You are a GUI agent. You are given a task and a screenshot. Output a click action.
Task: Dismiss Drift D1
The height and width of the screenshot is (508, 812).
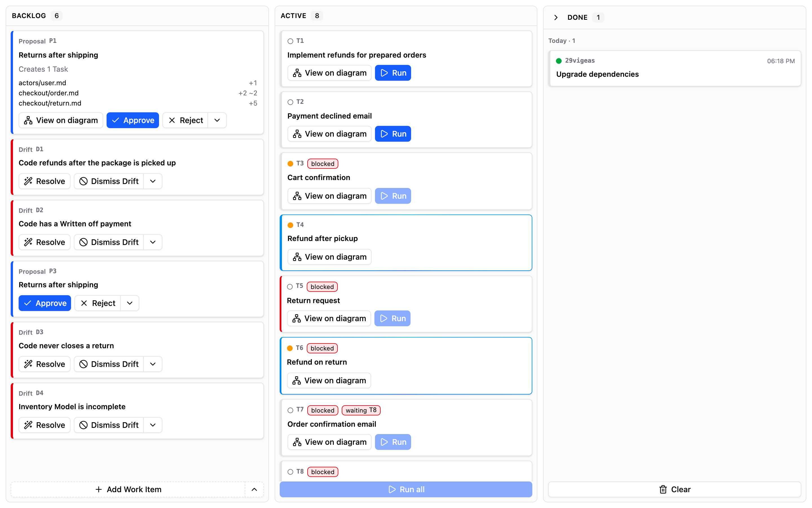point(109,181)
